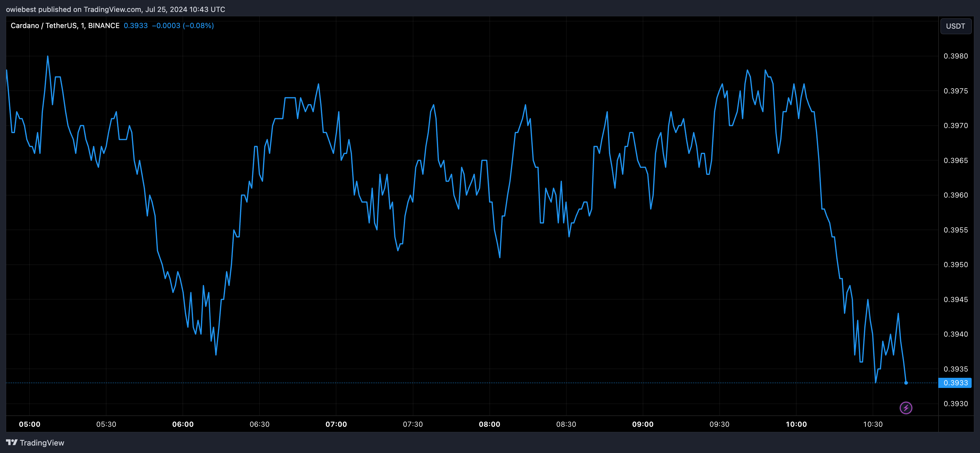Click the price change −0.0003 (−0.08%)

pos(183,25)
